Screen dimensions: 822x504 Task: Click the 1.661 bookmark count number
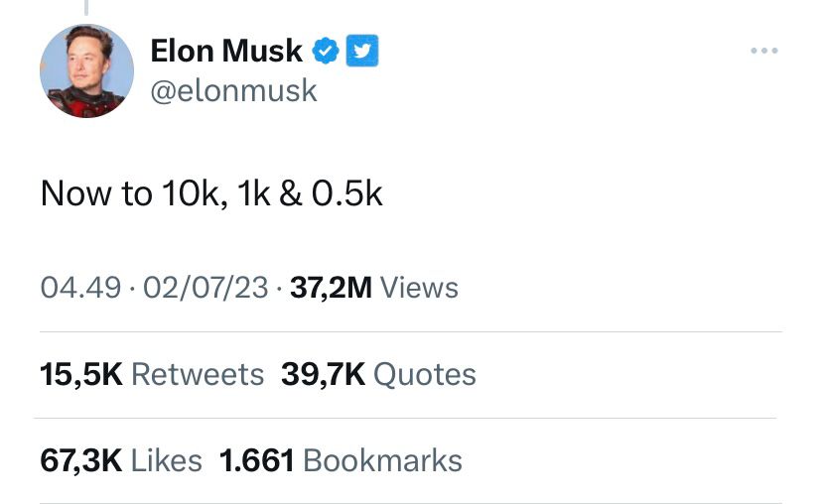256,460
